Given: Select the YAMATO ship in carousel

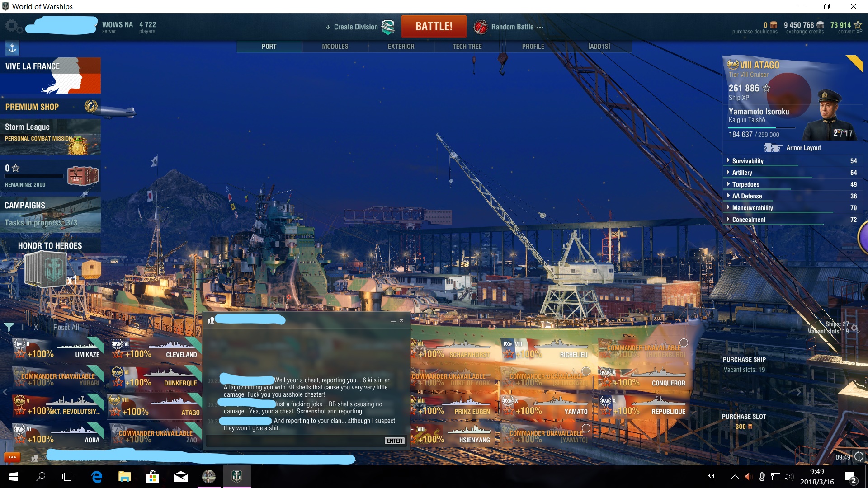Looking at the screenshot, I should [x=548, y=406].
